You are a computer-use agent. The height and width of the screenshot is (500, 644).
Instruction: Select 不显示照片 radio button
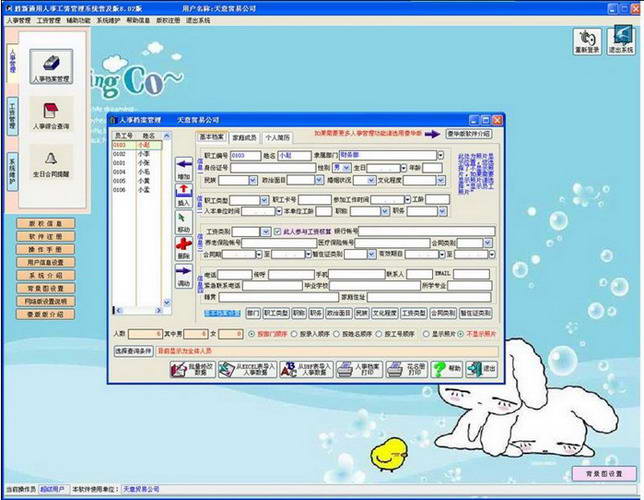(461, 334)
